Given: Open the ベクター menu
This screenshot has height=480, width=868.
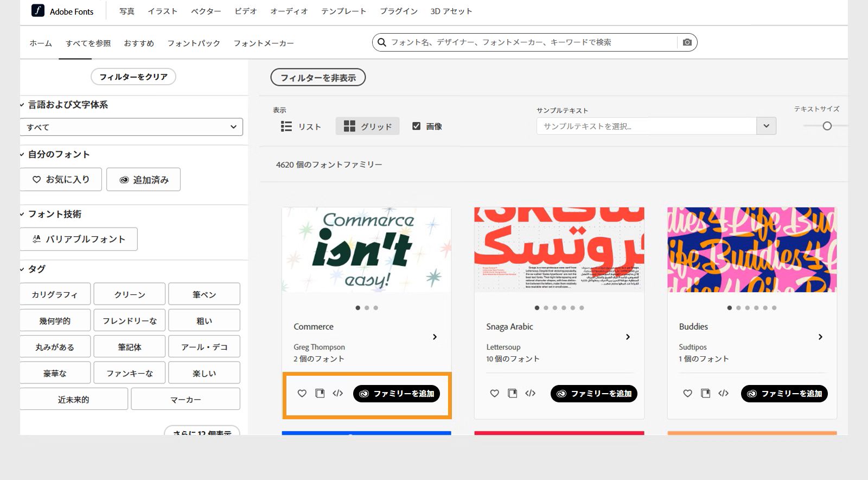Looking at the screenshot, I should click(x=206, y=11).
